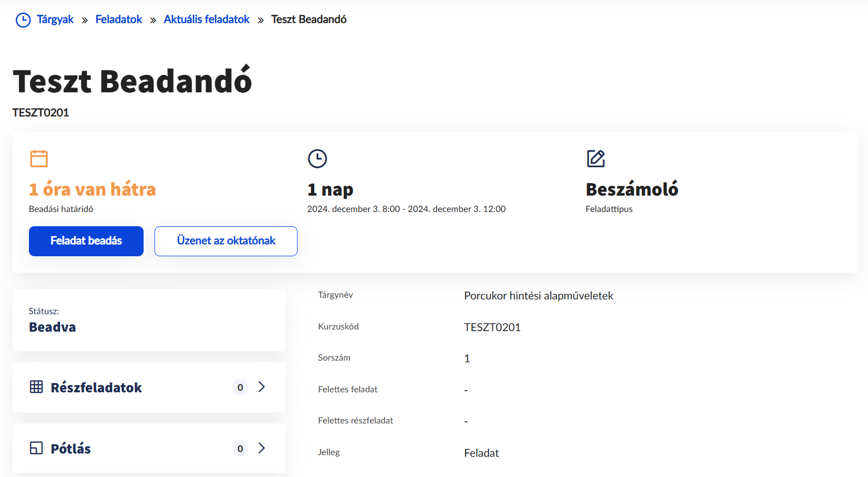The image size is (868, 477).
Task: Go to Tárgyak in the breadcrumb
Action: pyautogui.click(x=55, y=20)
